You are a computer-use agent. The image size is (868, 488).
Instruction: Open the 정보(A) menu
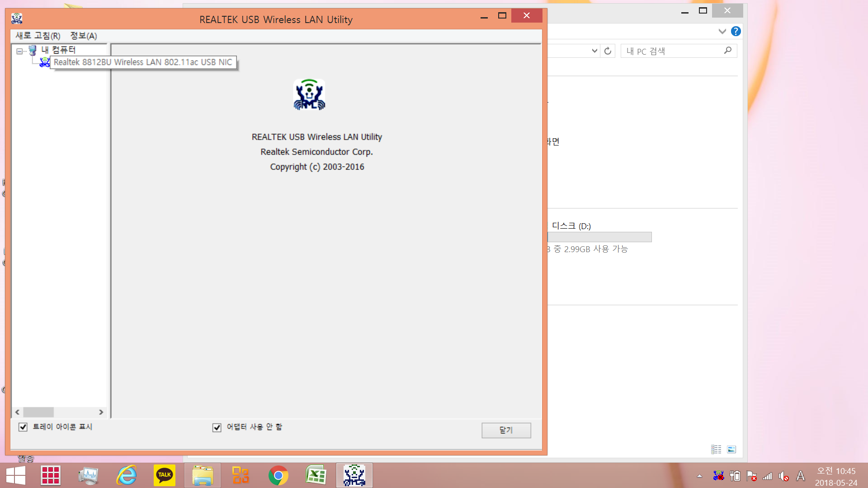click(84, 36)
